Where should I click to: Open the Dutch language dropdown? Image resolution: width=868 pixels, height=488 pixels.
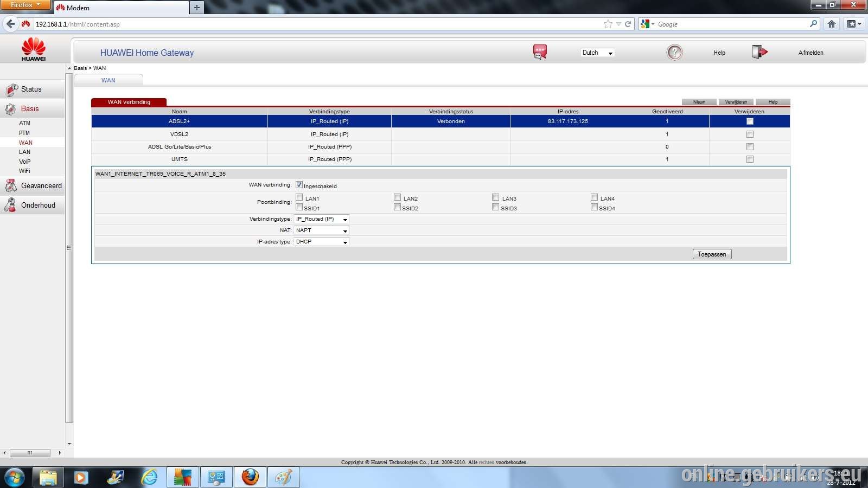597,53
